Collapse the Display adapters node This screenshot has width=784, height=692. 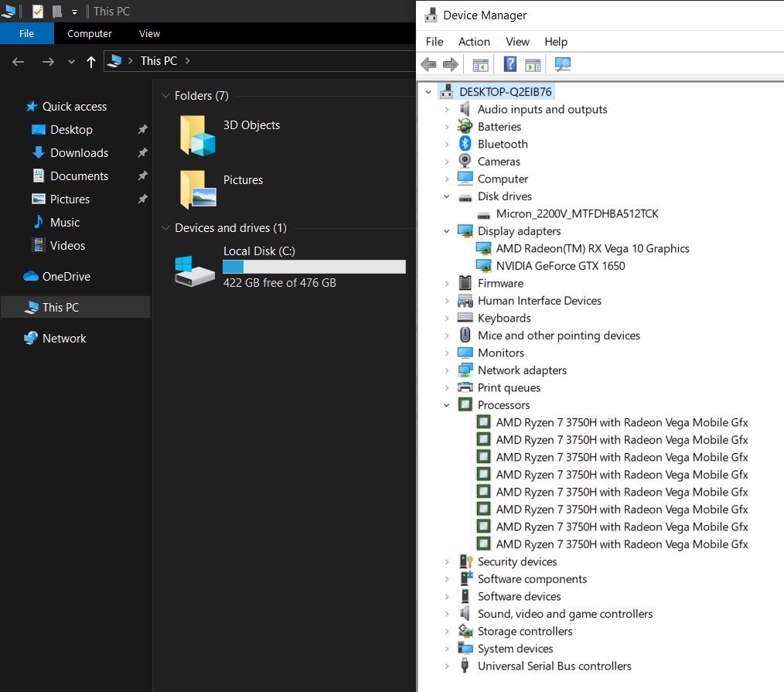(x=447, y=231)
